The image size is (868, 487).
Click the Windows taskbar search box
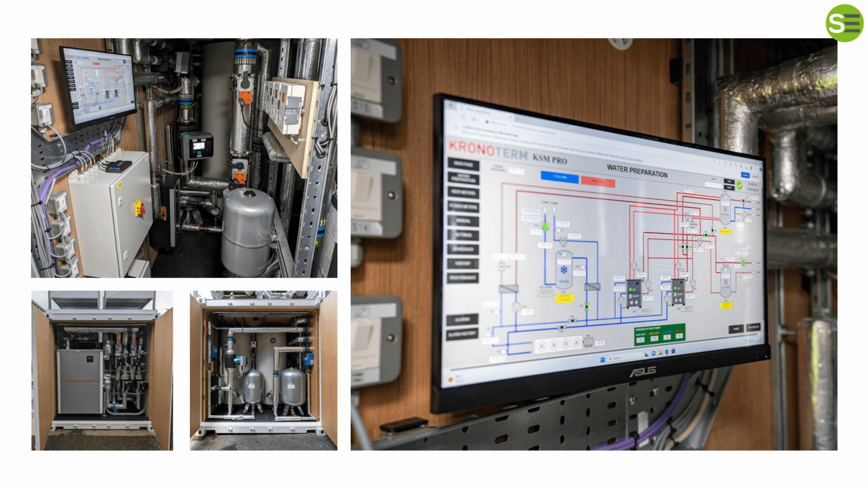pyautogui.click(x=620, y=358)
